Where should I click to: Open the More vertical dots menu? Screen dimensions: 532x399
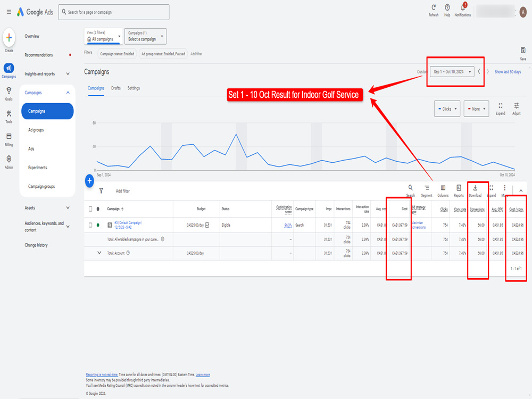pyautogui.click(x=504, y=188)
